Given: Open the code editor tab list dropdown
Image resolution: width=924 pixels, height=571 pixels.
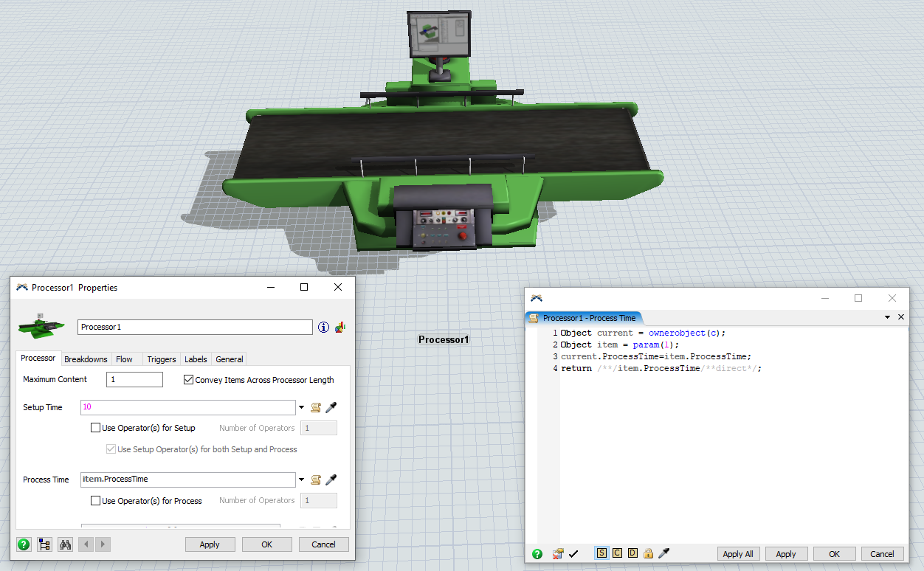Looking at the screenshot, I should (887, 317).
